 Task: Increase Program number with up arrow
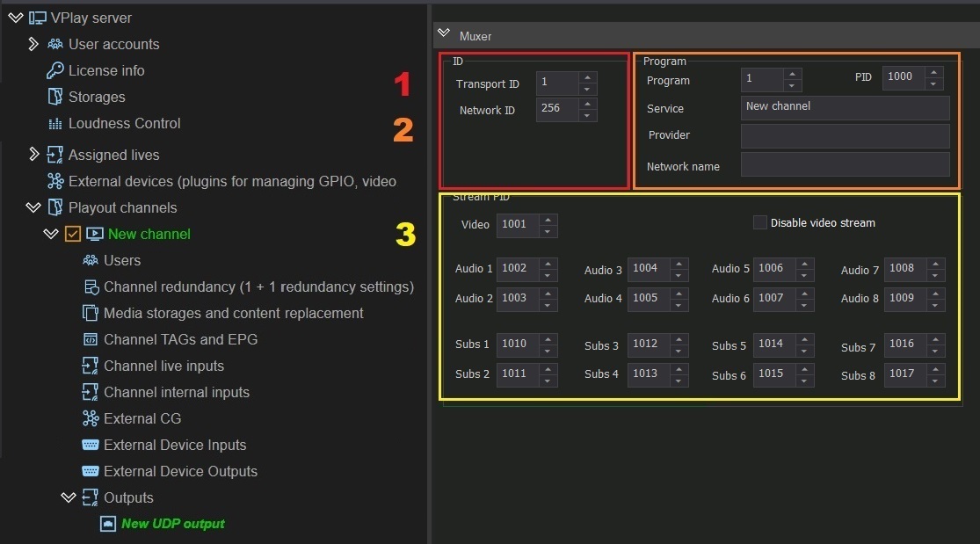(792, 74)
